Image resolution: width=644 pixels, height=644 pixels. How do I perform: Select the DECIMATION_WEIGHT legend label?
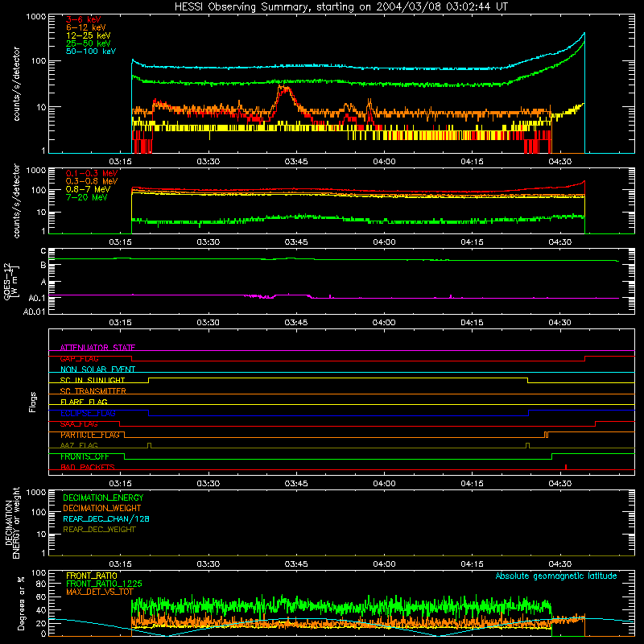(x=102, y=508)
